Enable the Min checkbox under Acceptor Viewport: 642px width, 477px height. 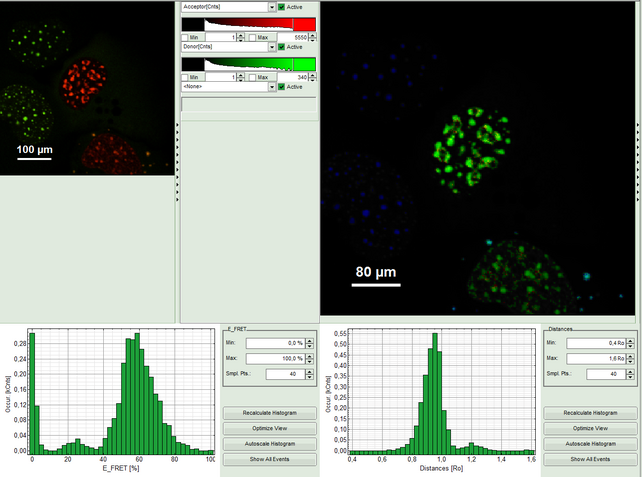(185, 37)
